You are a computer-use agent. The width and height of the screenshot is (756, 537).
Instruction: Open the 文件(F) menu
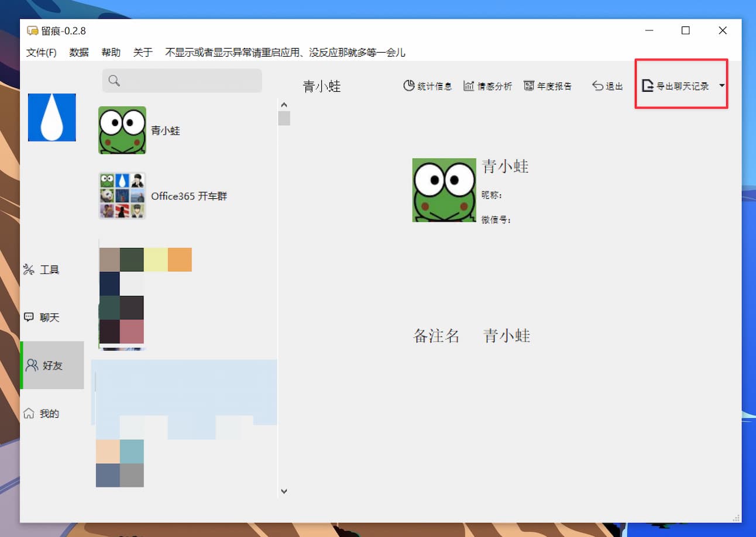click(41, 53)
